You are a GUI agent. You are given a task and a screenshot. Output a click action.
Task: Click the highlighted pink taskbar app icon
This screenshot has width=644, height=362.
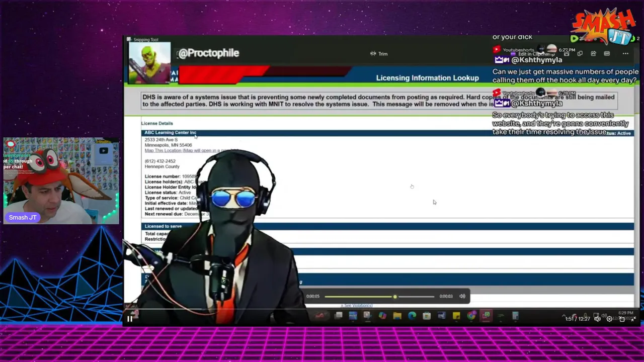pyautogui.click(x=486, y=316)
